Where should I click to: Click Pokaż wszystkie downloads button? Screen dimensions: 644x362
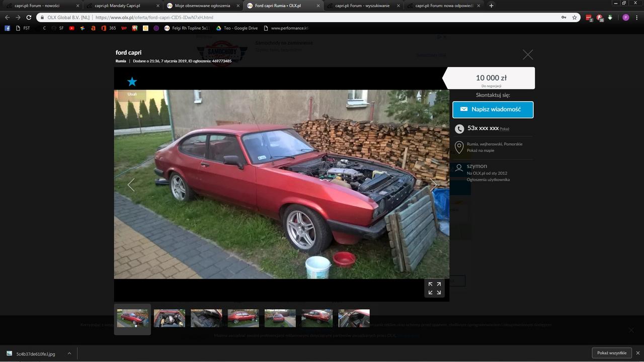(611, 353)
